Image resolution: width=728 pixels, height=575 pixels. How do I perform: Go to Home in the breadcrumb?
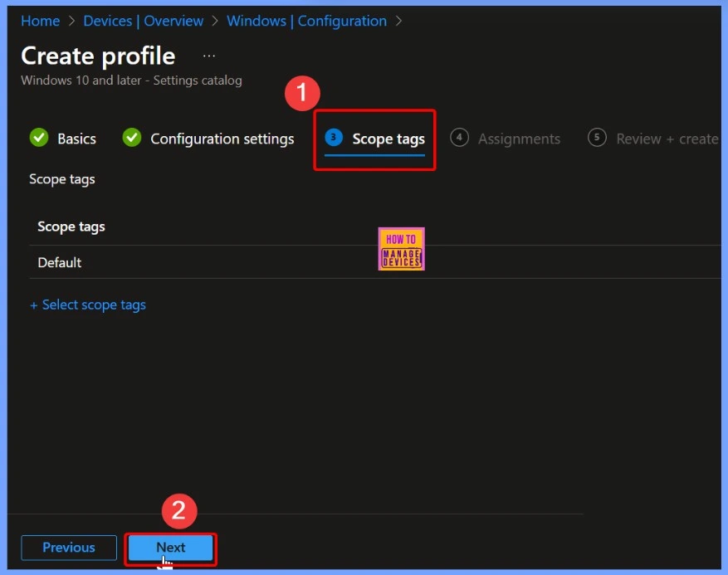(x=40, y=21)
